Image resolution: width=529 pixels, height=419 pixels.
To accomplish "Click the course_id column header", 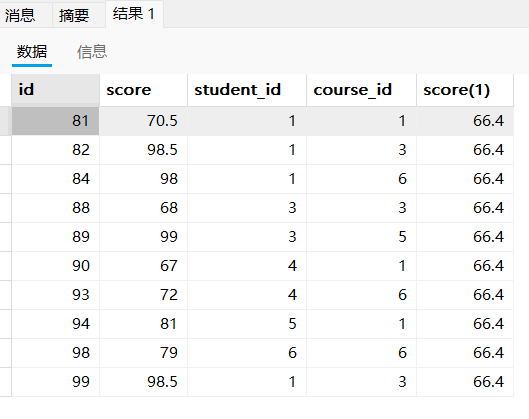I will (x=361, y=90).
